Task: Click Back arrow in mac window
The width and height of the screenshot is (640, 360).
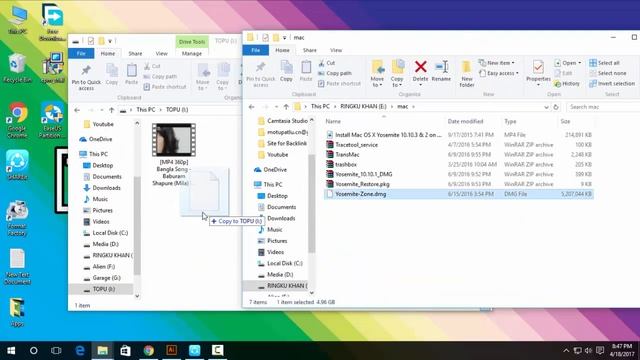Action: [252, 107]
